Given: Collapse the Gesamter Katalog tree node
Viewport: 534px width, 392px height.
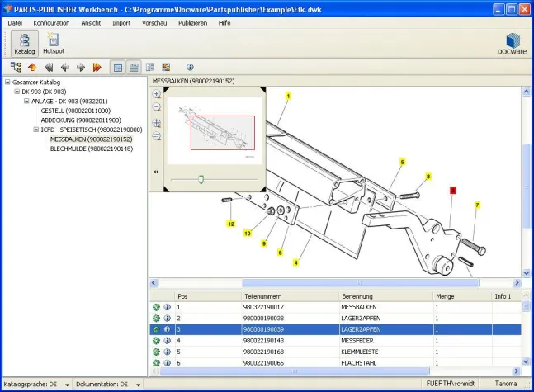Looking at the screenshot, I should click(x=7, y=82).
